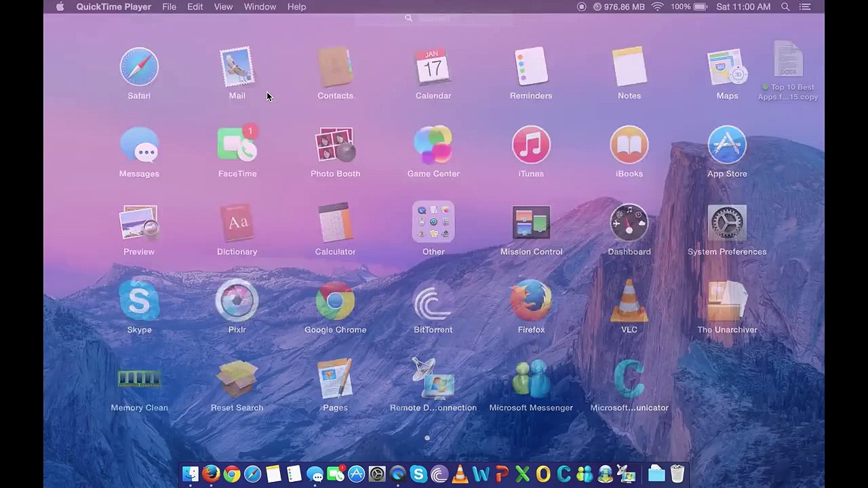Open Game Center
This screenshot has width=868, height=488.
tap(433, 145)
